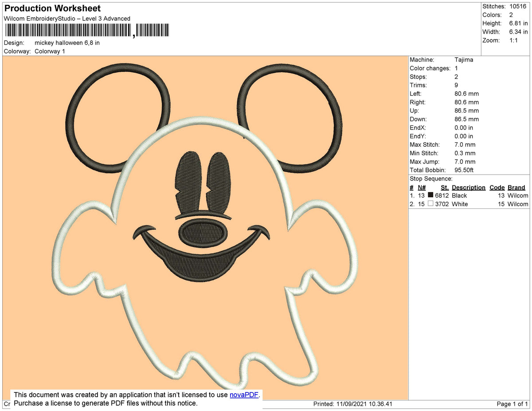
Task: Click the Code column header
Action: 497,188
